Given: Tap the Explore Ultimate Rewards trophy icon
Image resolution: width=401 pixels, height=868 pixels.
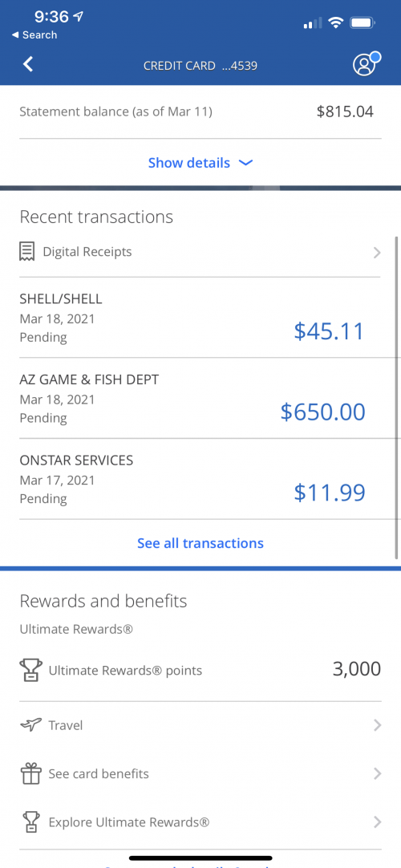Looking at the screenshot, I should [30, 822].
